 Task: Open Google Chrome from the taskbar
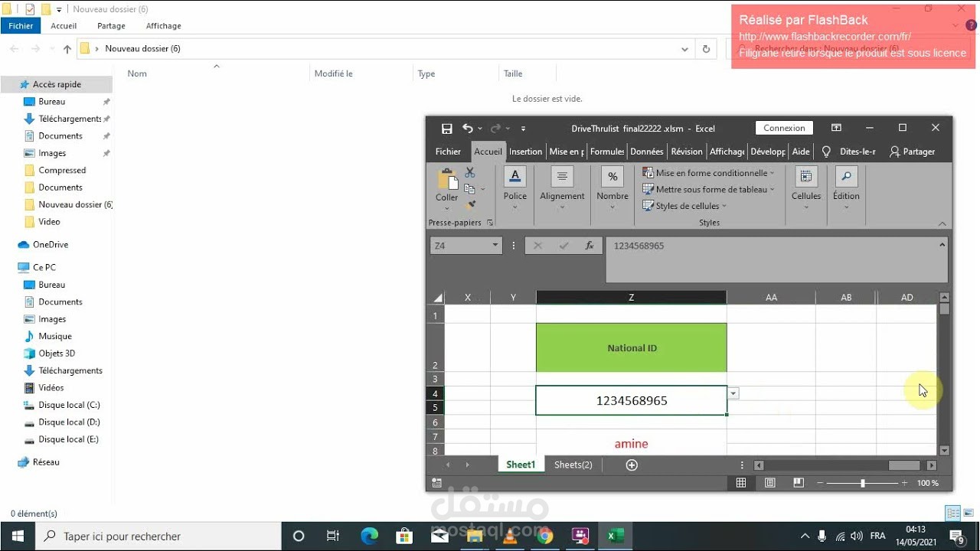[544, 536]
